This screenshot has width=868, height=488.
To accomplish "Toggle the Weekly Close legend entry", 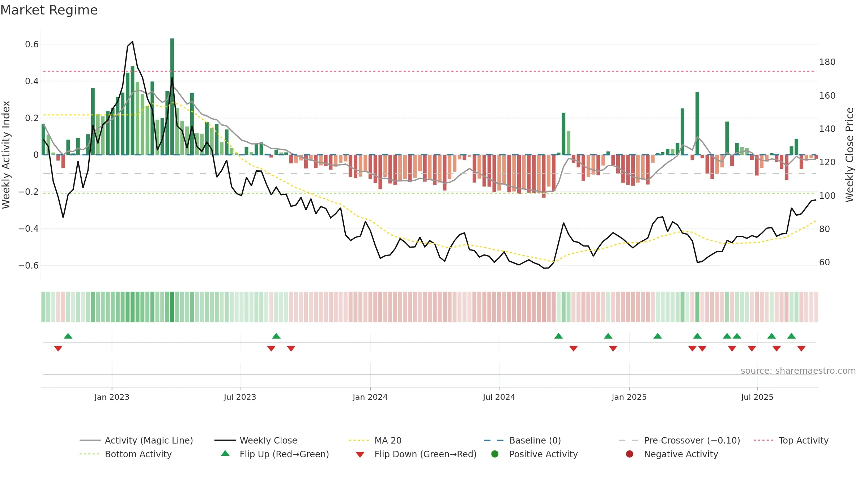I will (256, 440).
